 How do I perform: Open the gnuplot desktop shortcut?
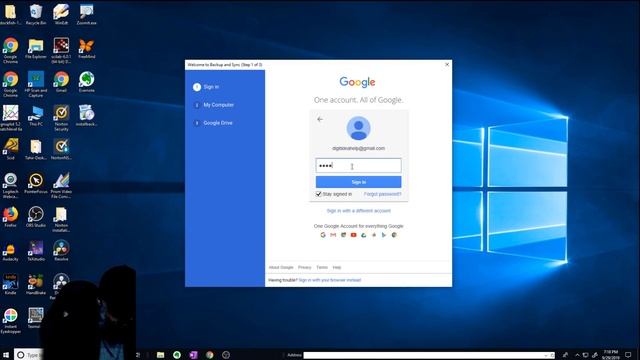(x=11, y=118)
